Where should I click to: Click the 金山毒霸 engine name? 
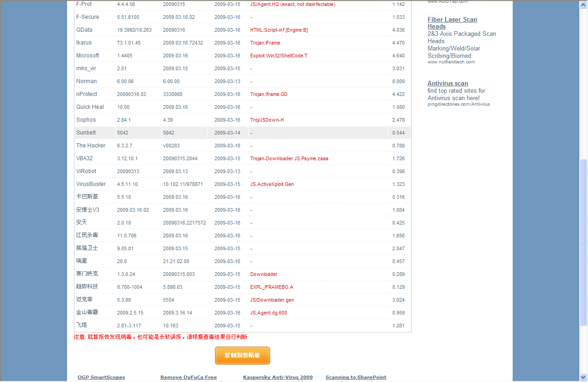pyautogui.click(x=87, y=312)
